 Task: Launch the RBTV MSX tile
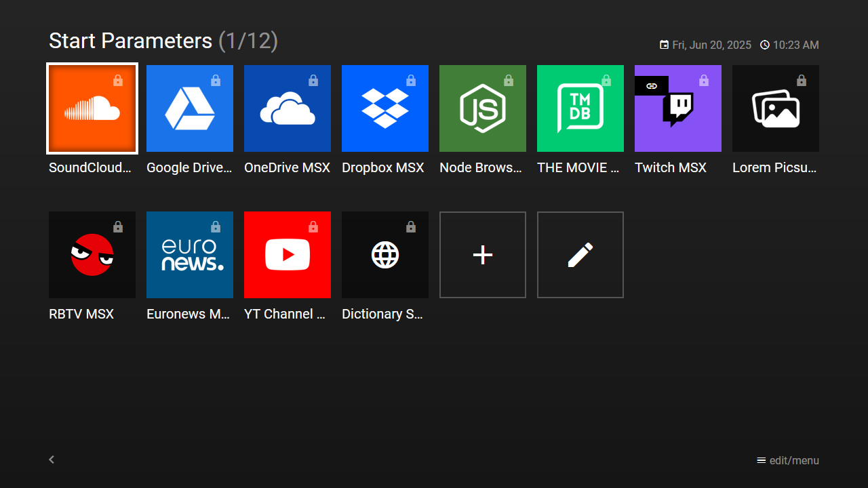tap(92, 255)
